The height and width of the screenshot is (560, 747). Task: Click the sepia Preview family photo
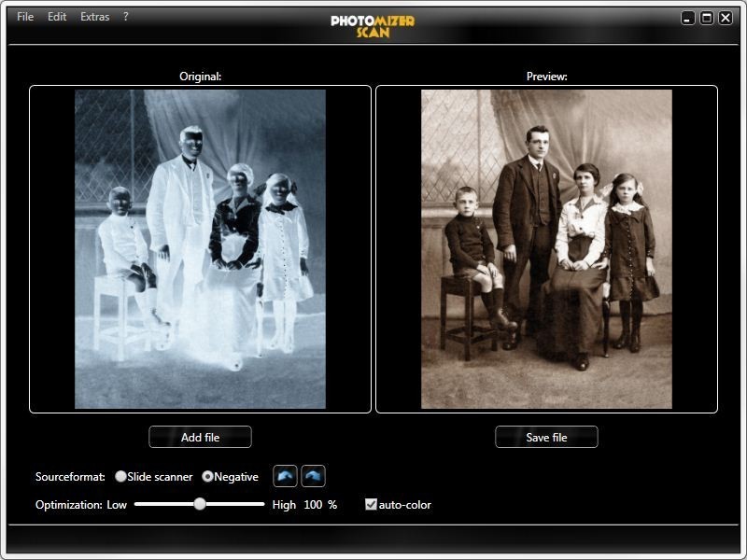coord(546,249)
